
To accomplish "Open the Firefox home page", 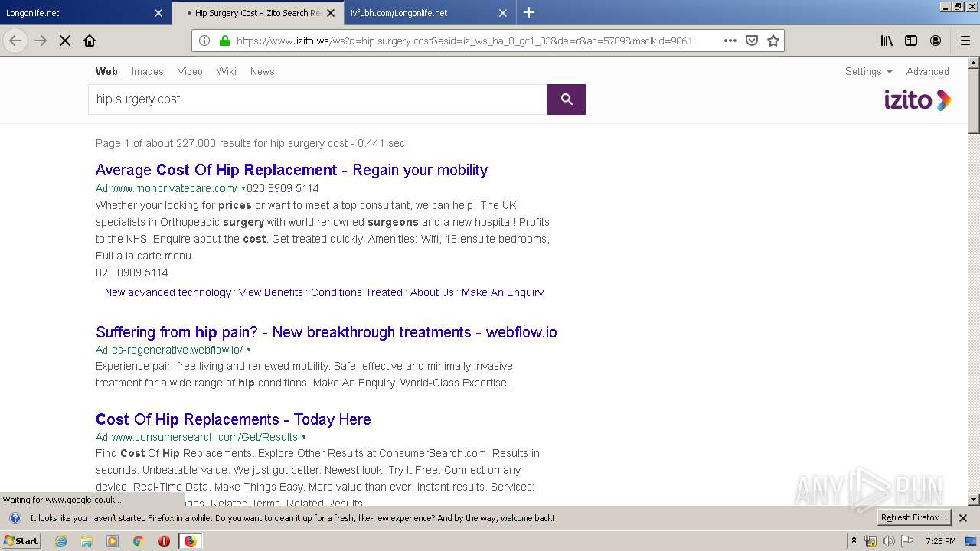I will 90,41.
